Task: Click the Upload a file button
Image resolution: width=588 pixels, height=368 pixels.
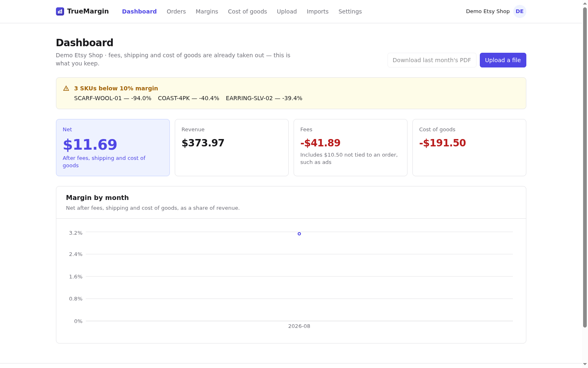Action: point(503,60)
